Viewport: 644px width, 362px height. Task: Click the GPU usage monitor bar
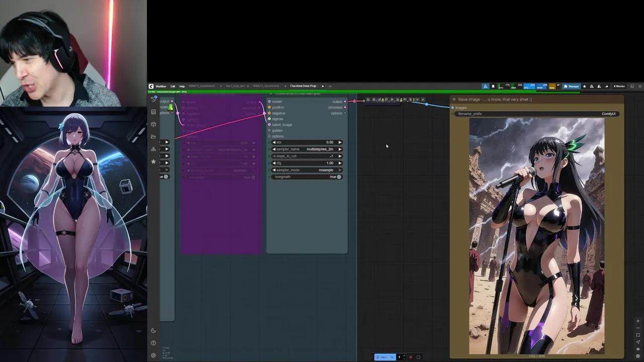point(529,86)
